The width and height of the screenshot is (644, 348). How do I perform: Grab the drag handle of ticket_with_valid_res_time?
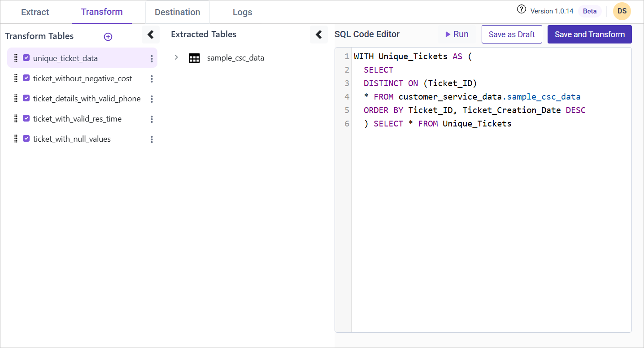[16, 119]
